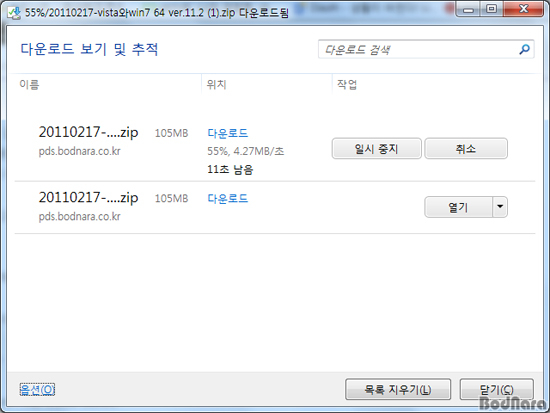
Task: Click the 작업 column header
Action: [x=347, y=84]
